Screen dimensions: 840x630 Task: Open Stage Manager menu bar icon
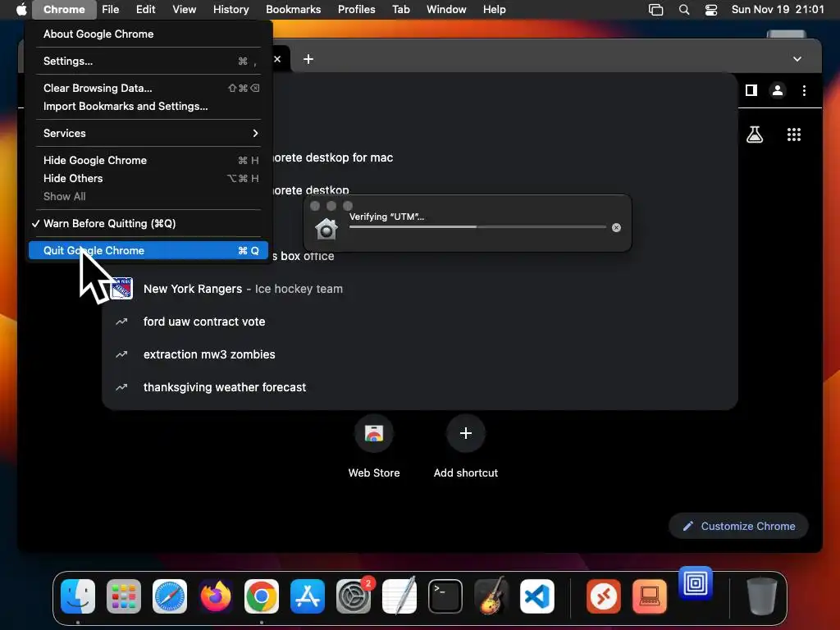655,9
